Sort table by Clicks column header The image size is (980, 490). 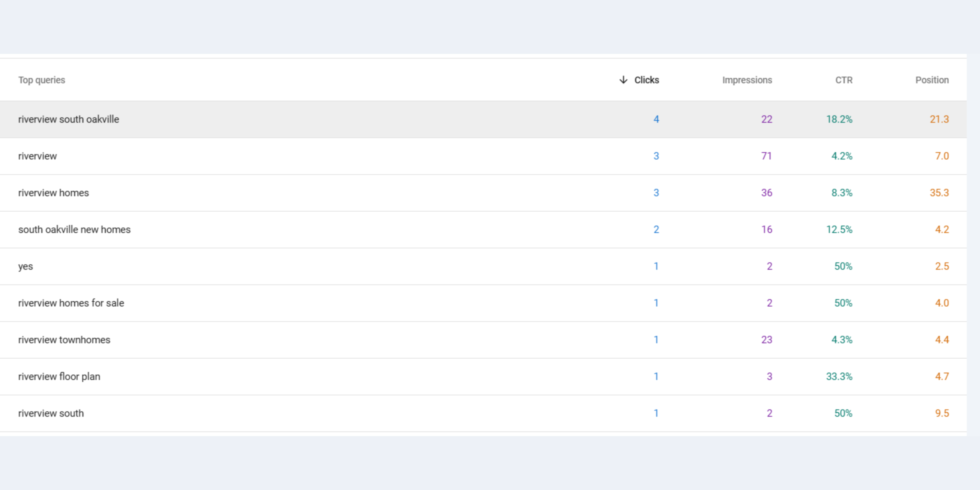[x=647, y=80]
